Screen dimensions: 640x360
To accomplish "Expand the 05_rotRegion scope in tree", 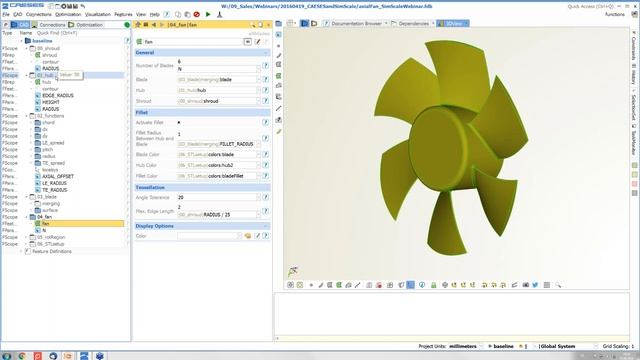I will click(27, 237).
